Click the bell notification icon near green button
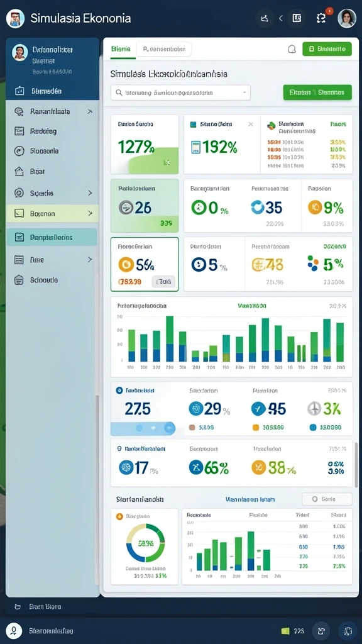The image size is (362, 644). [x=292, y=49]
